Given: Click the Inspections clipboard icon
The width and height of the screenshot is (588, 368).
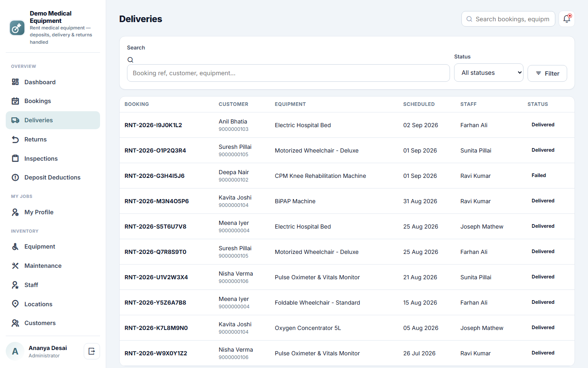Looking at the screenshot, I should click(x=15, y=158).
